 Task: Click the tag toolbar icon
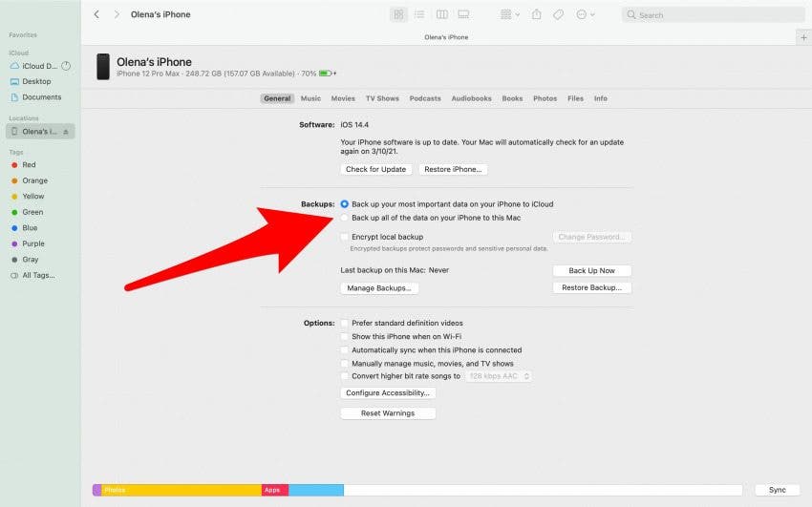tap(558, 14)
